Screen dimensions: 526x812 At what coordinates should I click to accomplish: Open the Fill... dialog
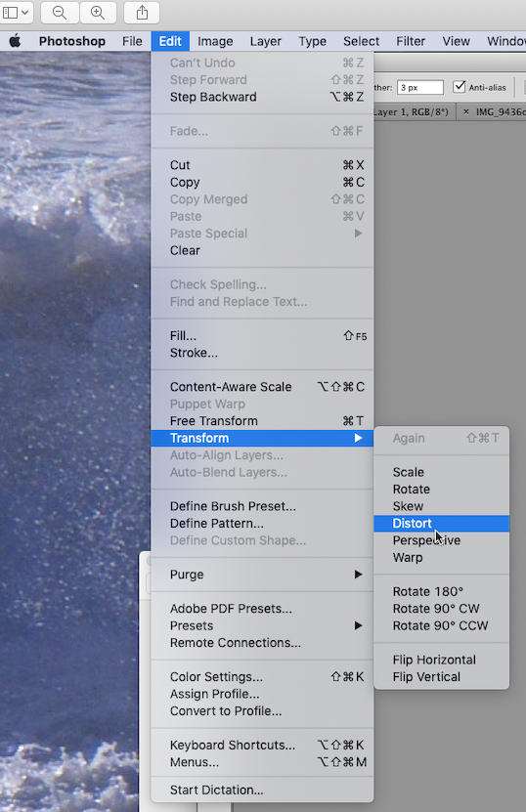[262, 335]
